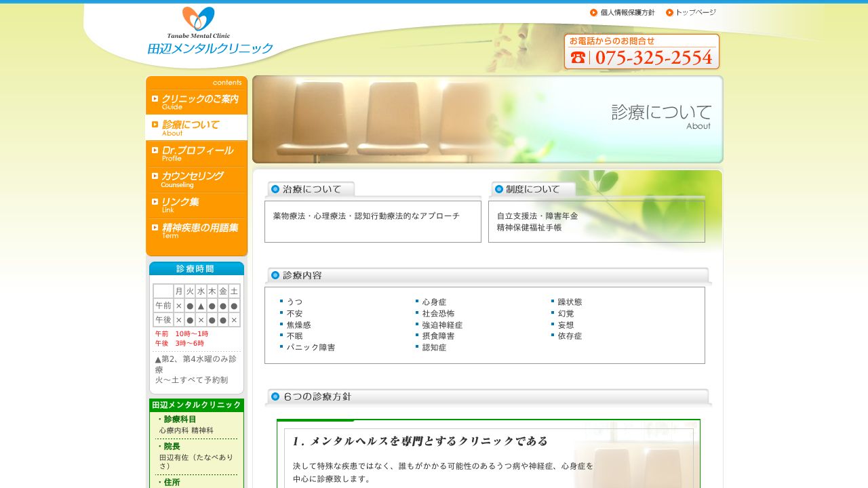Click the telephone icon beside the phone number
This screenshot has width=868, height=488.
click(577, 58)
